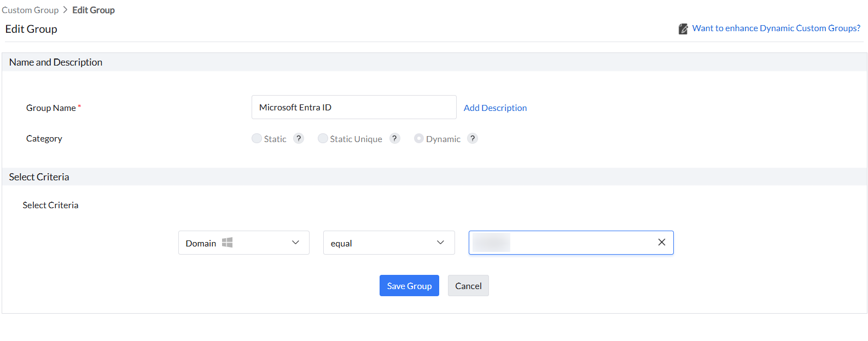Click the Windows logo icon beside Domain
The height and width of the screenshot is (341, 868).
pos(227,243)
